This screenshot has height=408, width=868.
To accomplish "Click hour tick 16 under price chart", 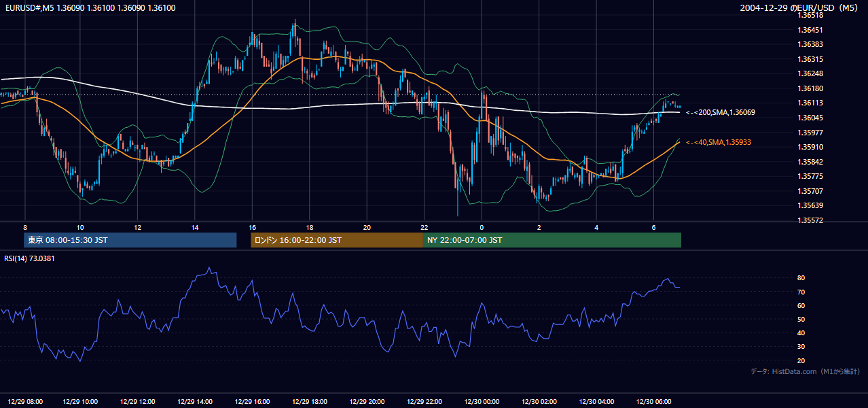I will pyautogui.click(x=252, y=227).
